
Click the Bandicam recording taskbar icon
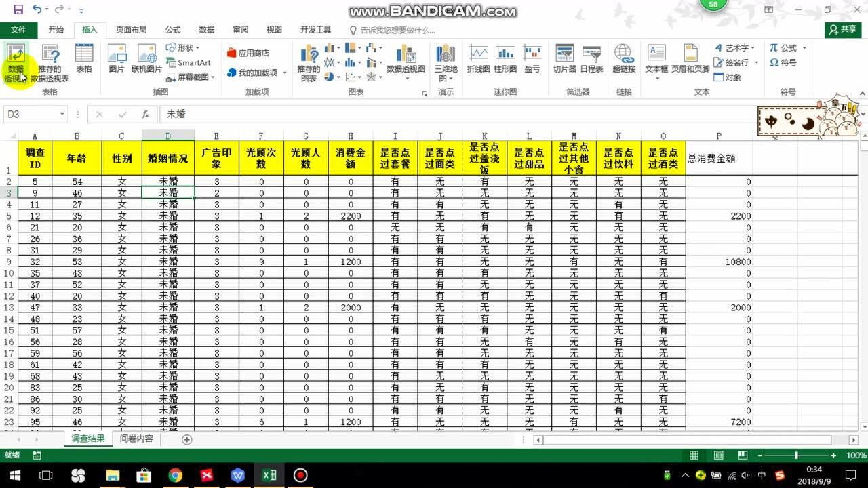click(300, 475)
